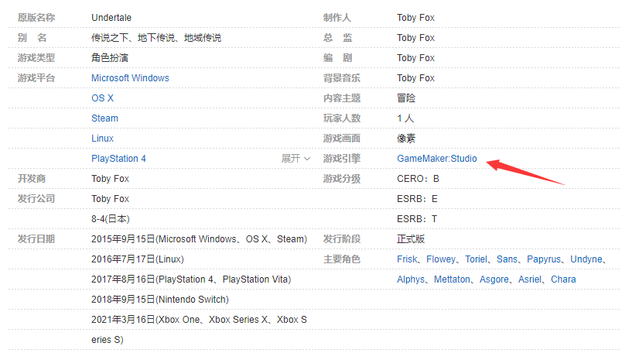Click the CERO:B rating entry
This screenshot has width=639, height=360.
click(418, 179)
